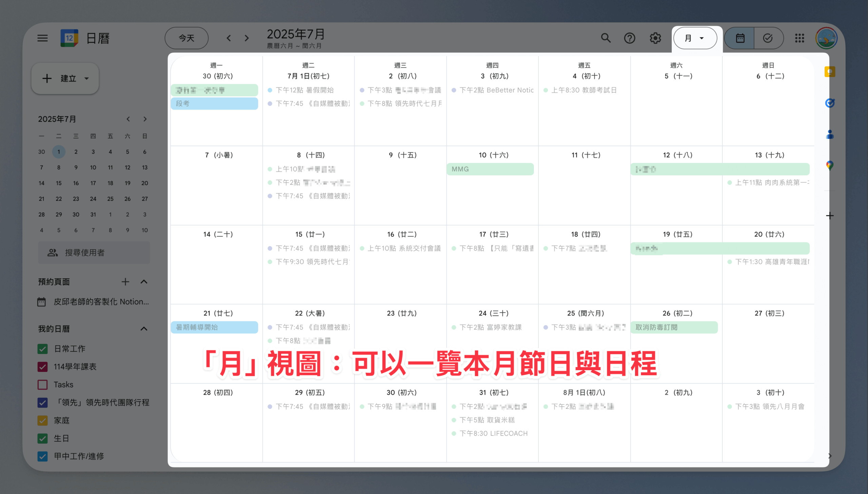The width and height of the screenshot is (868, 494).
Task: Switch to the Tasks checkmark view
Action: (x=768, y=38)
